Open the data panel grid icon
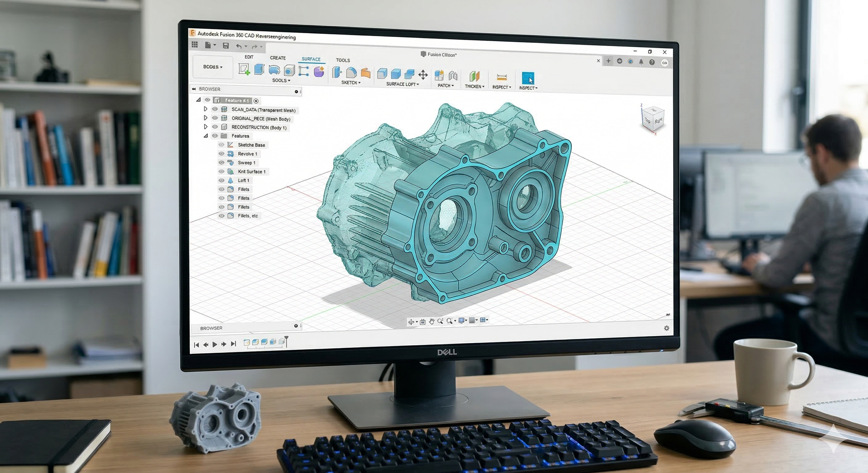868x473 pixels. point(195,44)
